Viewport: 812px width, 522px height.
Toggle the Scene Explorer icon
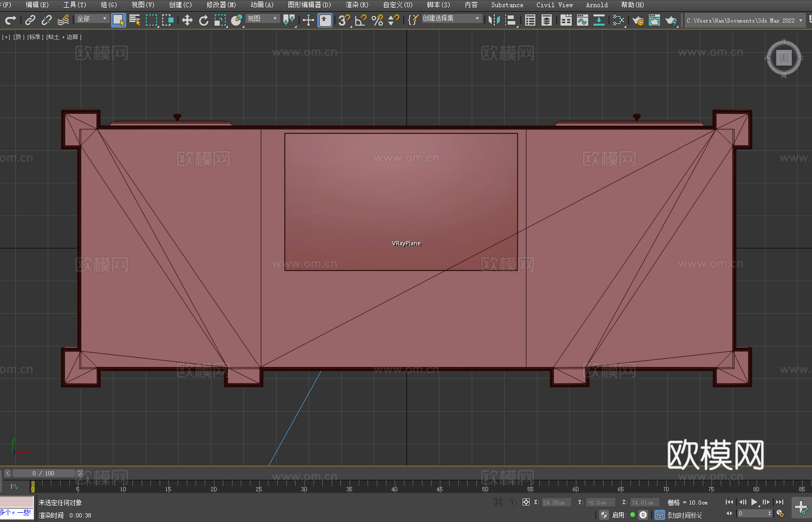[x=530, y=20]
